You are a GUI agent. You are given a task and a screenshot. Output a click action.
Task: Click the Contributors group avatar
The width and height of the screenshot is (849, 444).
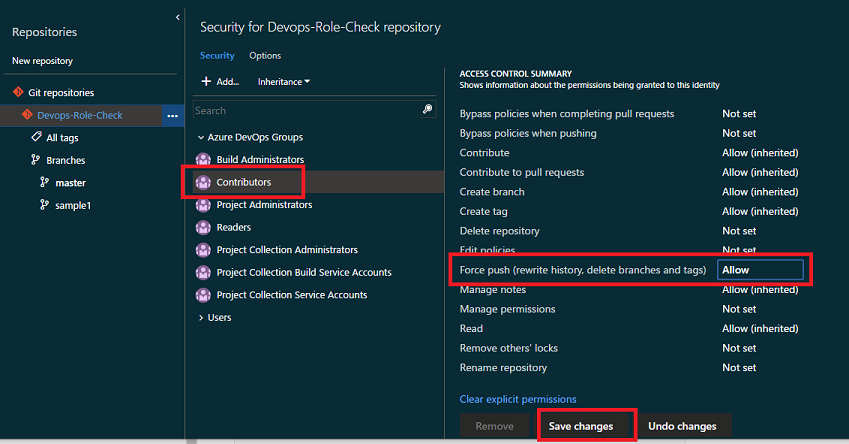coord(203,182)
